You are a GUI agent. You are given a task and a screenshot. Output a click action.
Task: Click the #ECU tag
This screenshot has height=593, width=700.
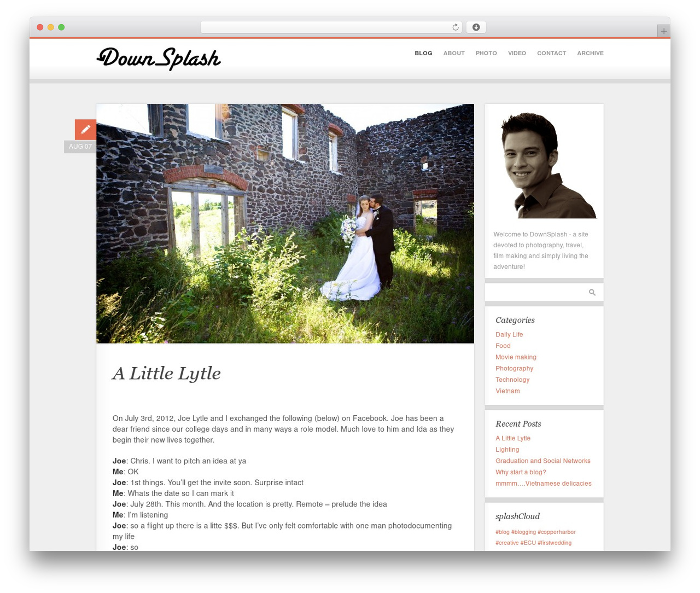tap(528, 543)
